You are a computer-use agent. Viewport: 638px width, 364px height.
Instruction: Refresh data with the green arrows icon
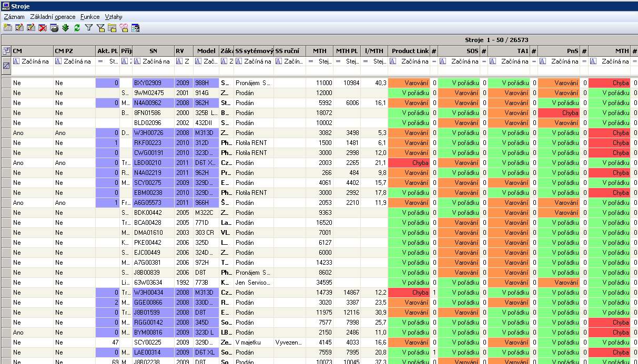coord(77,28)
